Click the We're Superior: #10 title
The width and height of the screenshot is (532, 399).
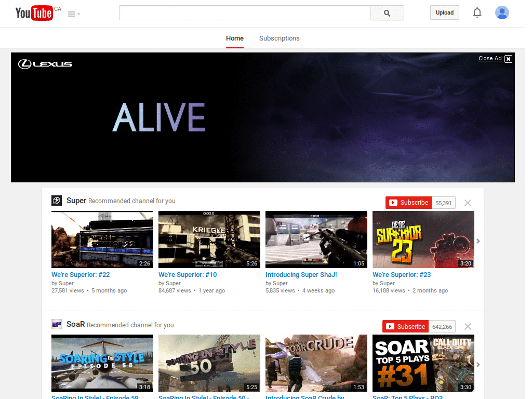188,274
